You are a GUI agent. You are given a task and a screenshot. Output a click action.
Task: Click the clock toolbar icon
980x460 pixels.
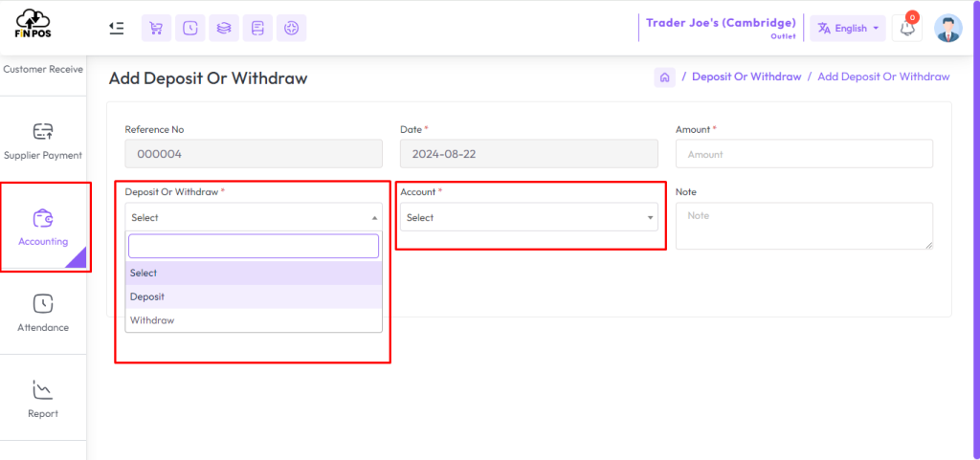(x=190, y=28)
